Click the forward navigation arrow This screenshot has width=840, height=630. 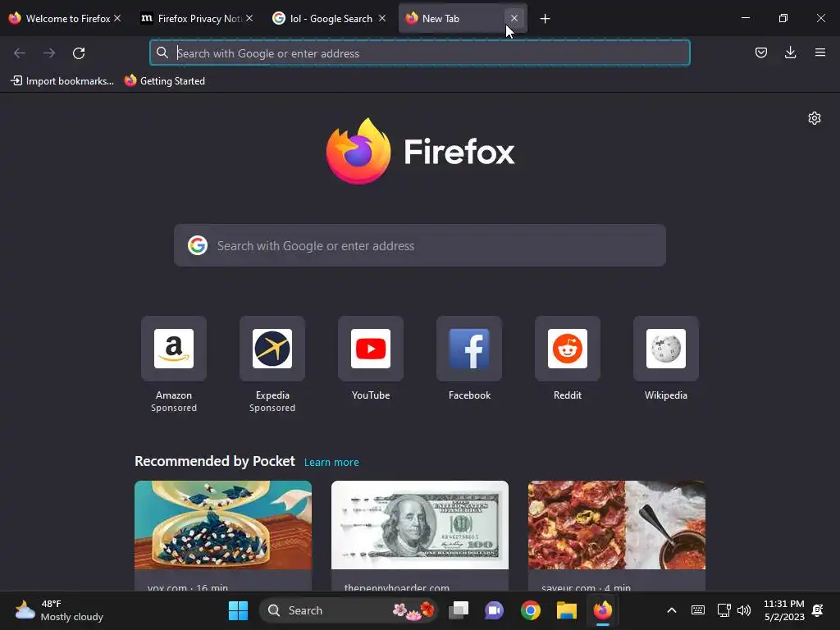pyautogui.click(x=49, y=53)
